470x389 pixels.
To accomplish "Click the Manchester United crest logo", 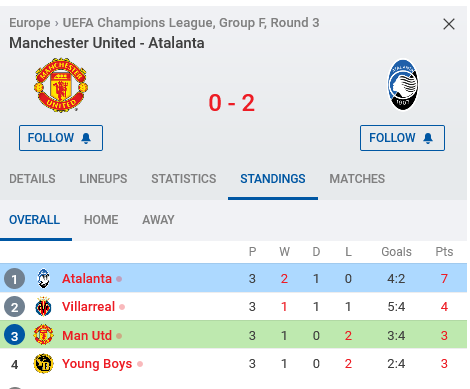I will click(x=61, y=85).
